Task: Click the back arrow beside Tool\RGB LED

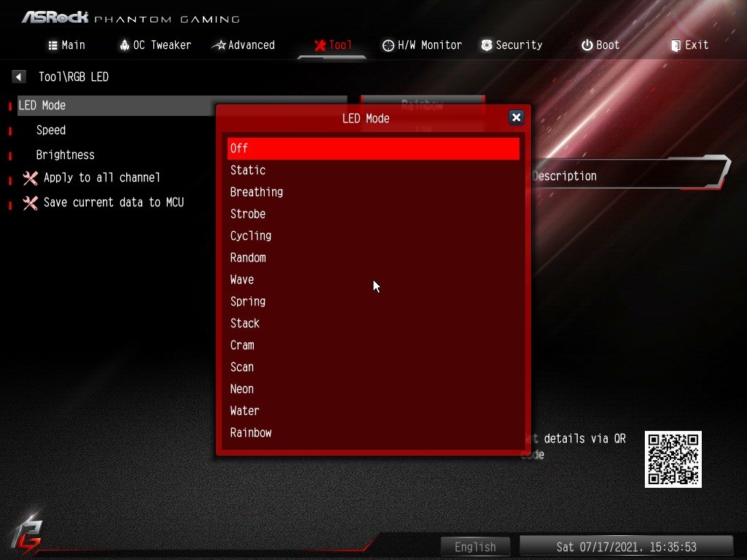Action: pyautogui.click(x=18, y=77)
